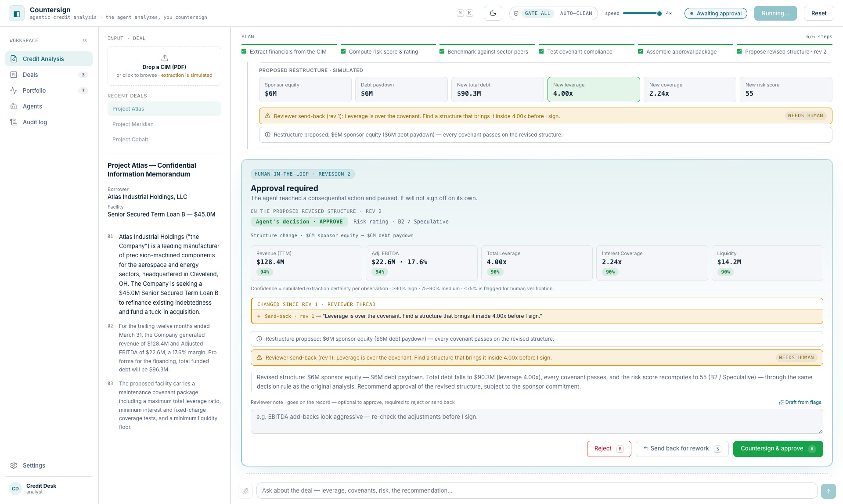Click the undo arrow icon on Send back for rework
The width and height of the screenshot is (843, 504).
tap(646, 449)
